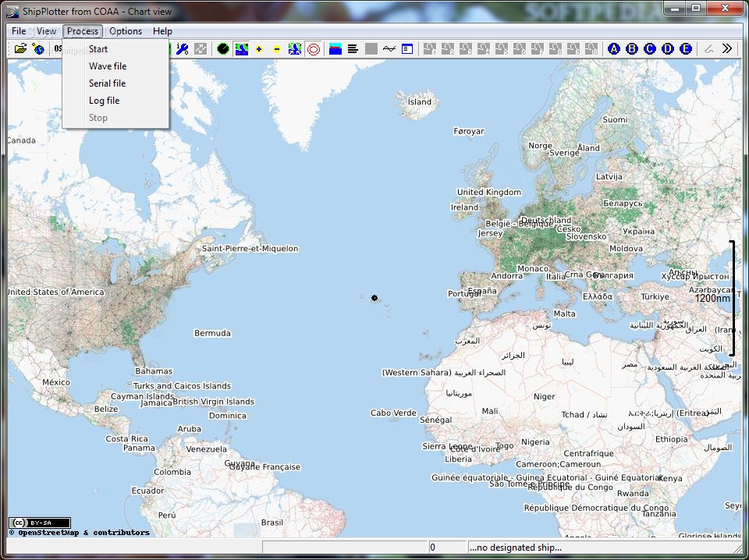This screenshot has width=749, height=560.
Task: Open the message lines list icon
Action: pos(353,48)
